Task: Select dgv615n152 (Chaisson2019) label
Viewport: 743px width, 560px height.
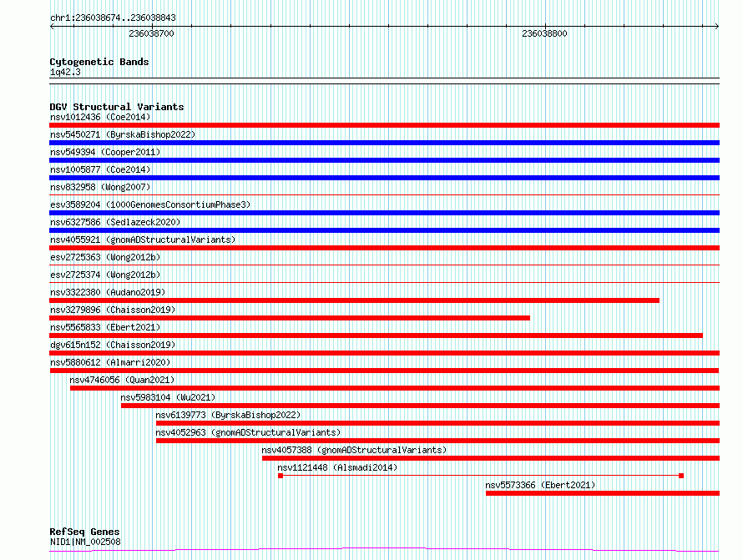Action: pyautogui.click(x=113, y=345)
